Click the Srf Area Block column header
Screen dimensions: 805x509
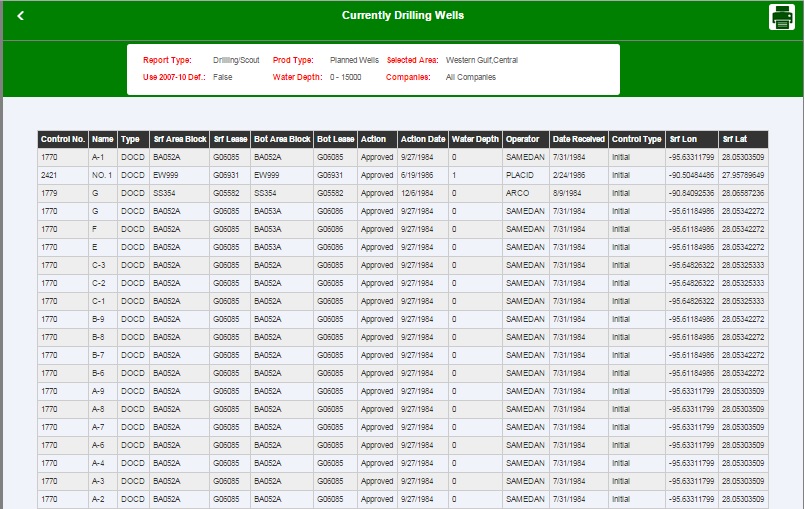pyautogui.click(x=180, y=139)
